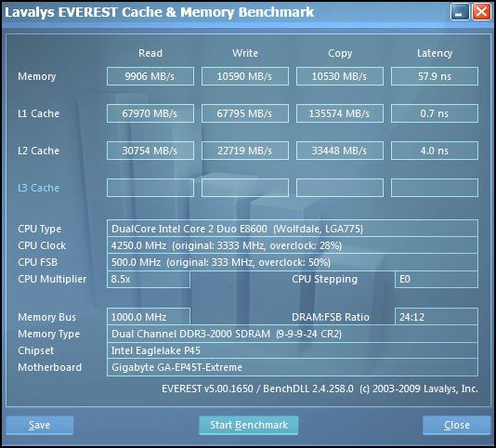Image resolution: width=496 pixels, height=448 pixels.
Task: Pick the L2 Cache Copy 33448 MB/s
Action: 340,151
